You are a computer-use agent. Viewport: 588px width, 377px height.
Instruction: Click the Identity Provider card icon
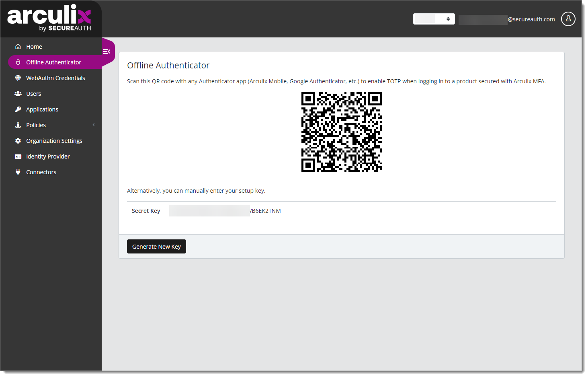click(x=18, y=157)
